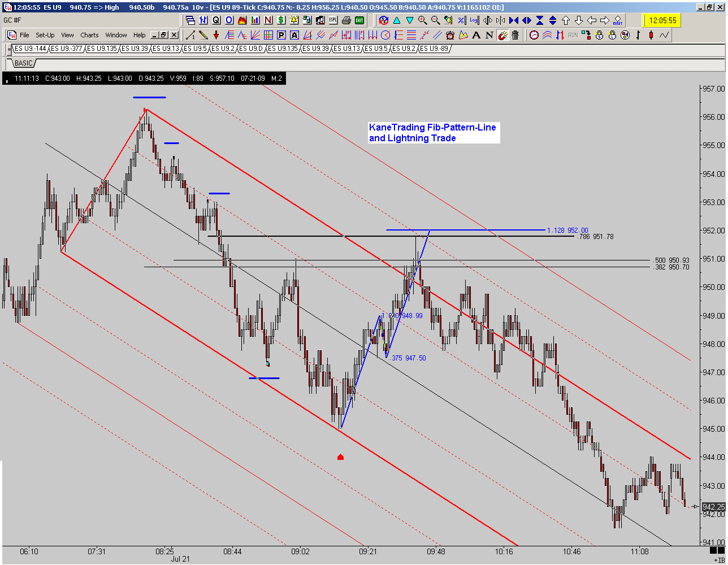The width and height of the screenshot is (728, 565).
Task: Click the white down arrow scroll icon
Action: coord(578,20)
